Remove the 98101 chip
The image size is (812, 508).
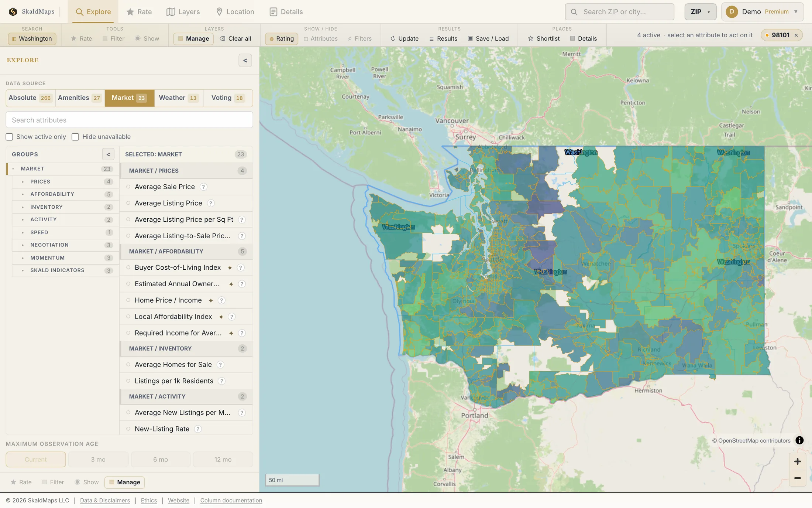point(796,35)
